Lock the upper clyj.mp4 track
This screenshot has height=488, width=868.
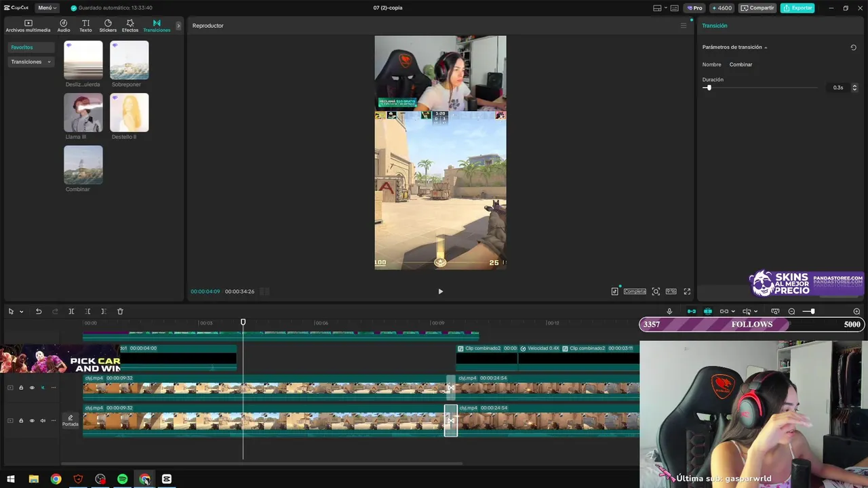21,388
